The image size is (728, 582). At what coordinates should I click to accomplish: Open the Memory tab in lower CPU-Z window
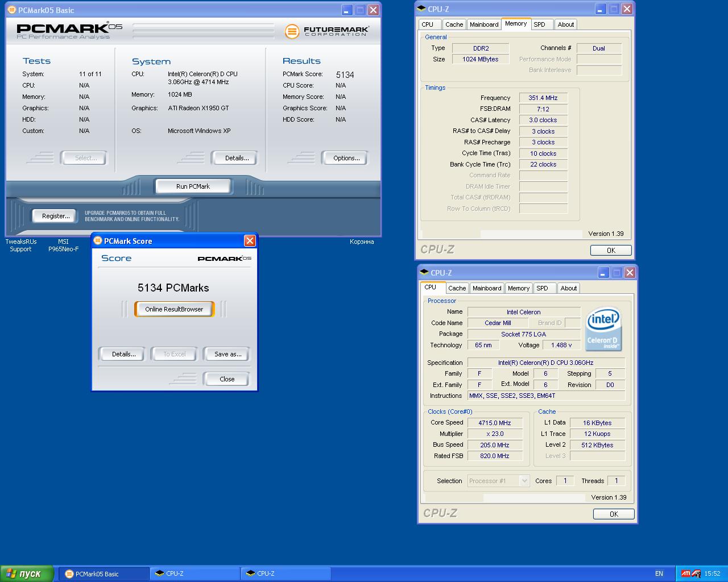tap(519, 288)
